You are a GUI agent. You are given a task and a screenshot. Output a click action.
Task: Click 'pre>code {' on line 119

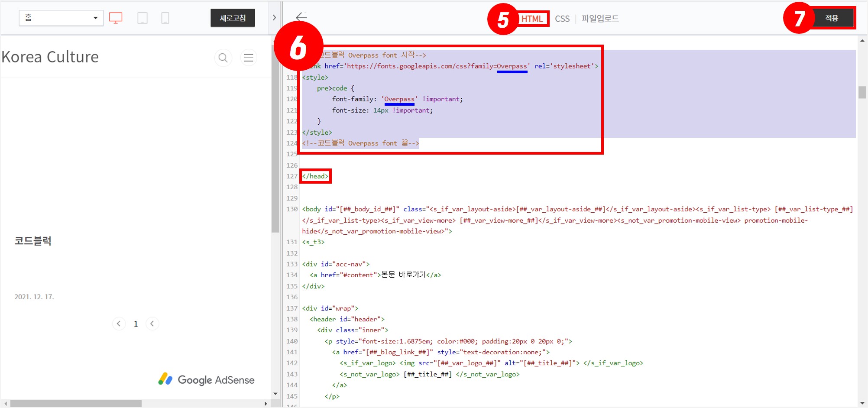point(336,88)
